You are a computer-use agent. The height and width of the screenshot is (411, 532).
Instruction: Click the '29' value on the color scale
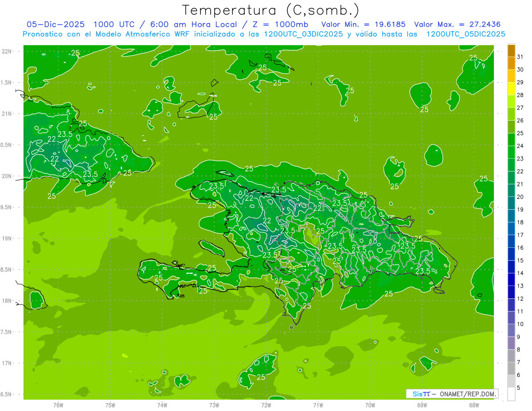pyautogui.click(x=520, y=82)
